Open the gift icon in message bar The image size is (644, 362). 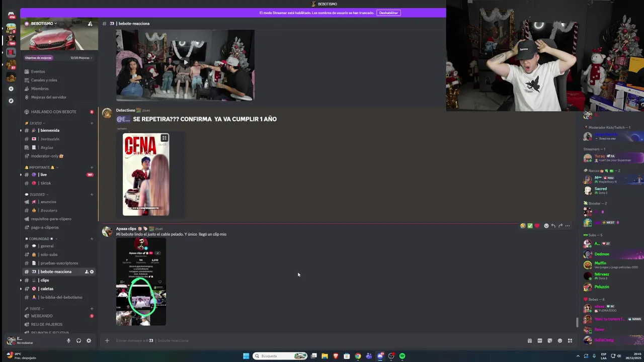pyautogui.click(x=530, y=340)
